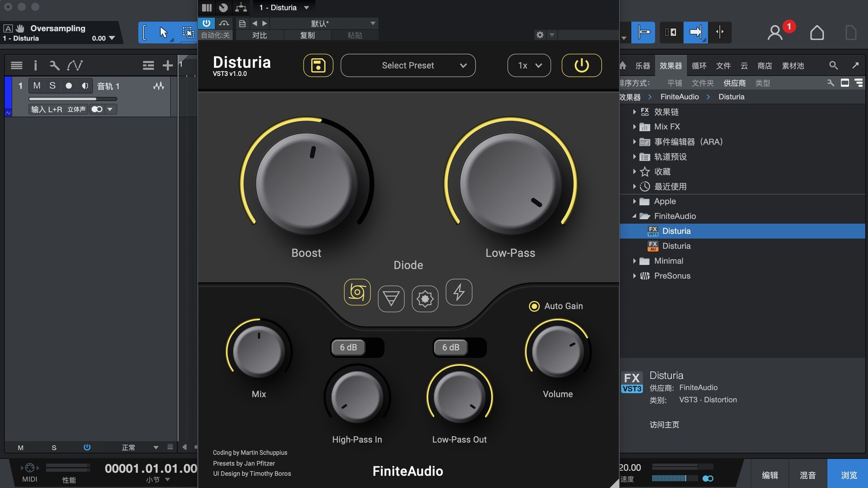
Task: Open the 混音 mix view button
Action: 808,475
